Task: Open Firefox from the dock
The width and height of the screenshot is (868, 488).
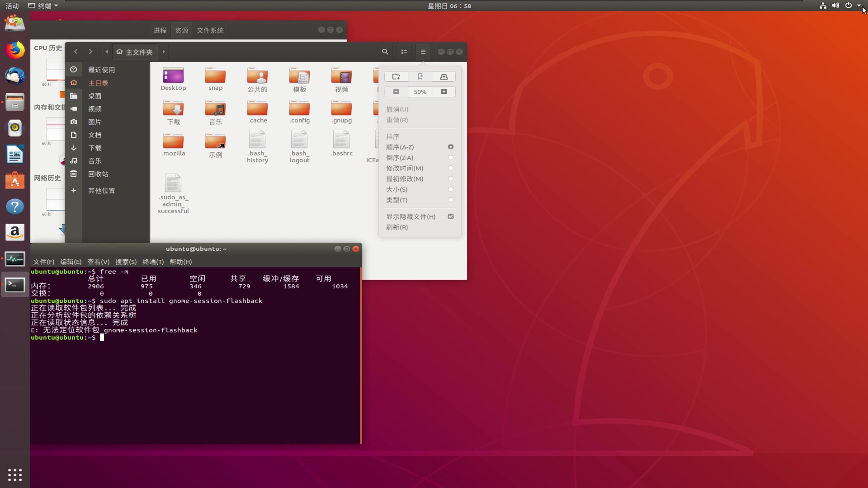Action: [x=15, y=50]
